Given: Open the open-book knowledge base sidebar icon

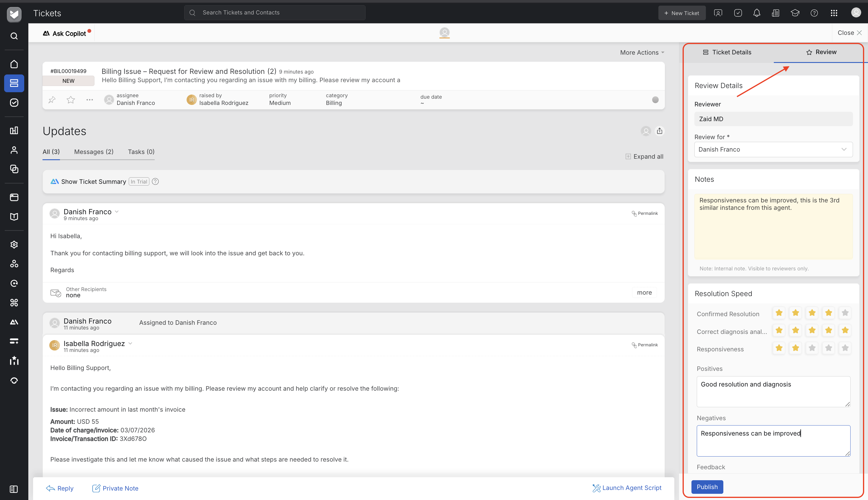Looking at the screenshot, I should coord(14,217).
